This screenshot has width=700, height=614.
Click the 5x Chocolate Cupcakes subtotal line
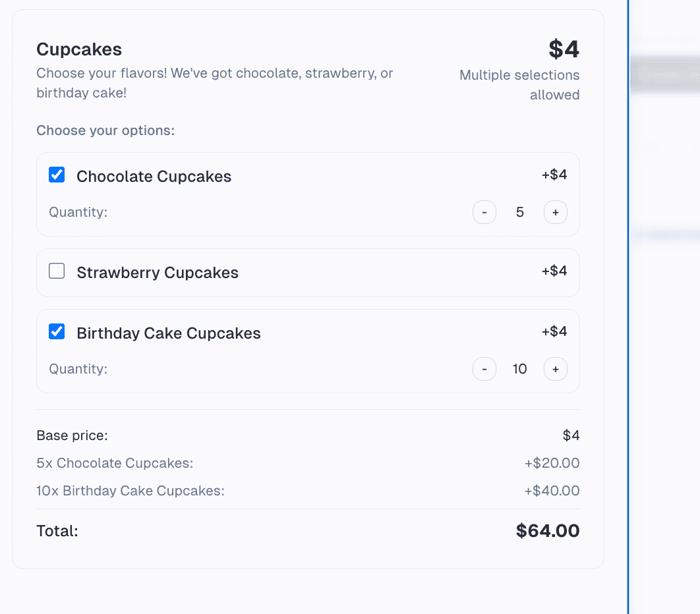click(x=308, y=462)
